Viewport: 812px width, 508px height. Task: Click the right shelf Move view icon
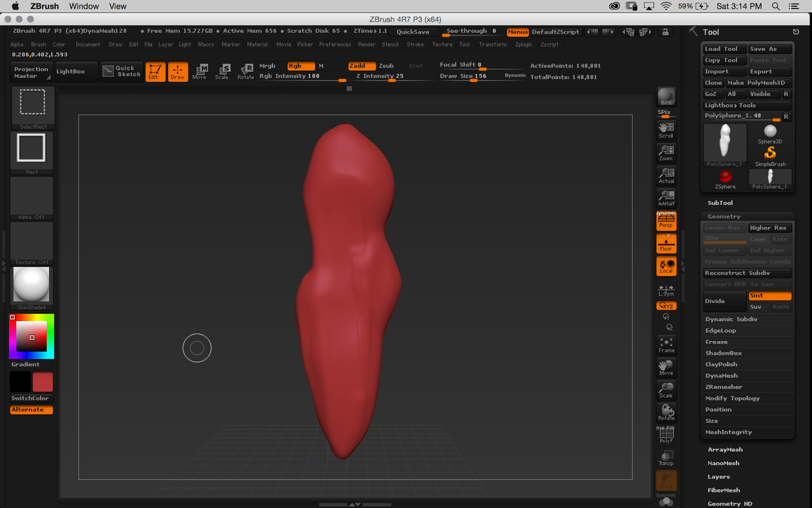666,367
